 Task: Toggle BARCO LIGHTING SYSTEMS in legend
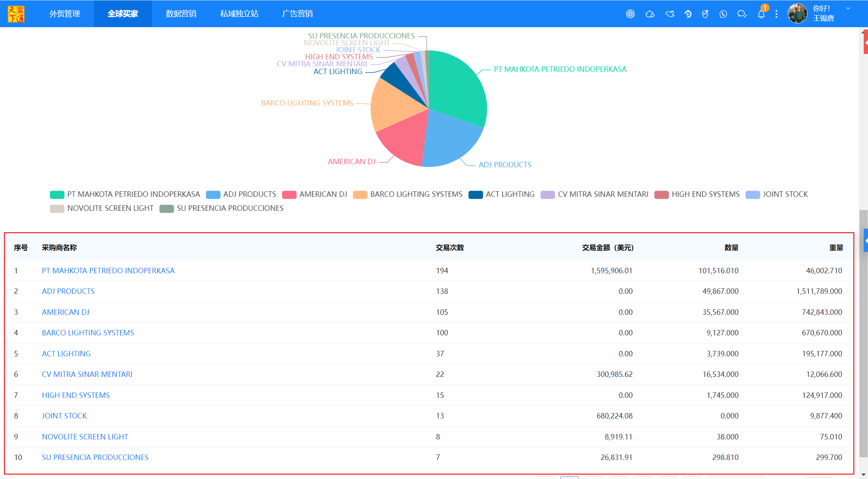click(407, 194)
